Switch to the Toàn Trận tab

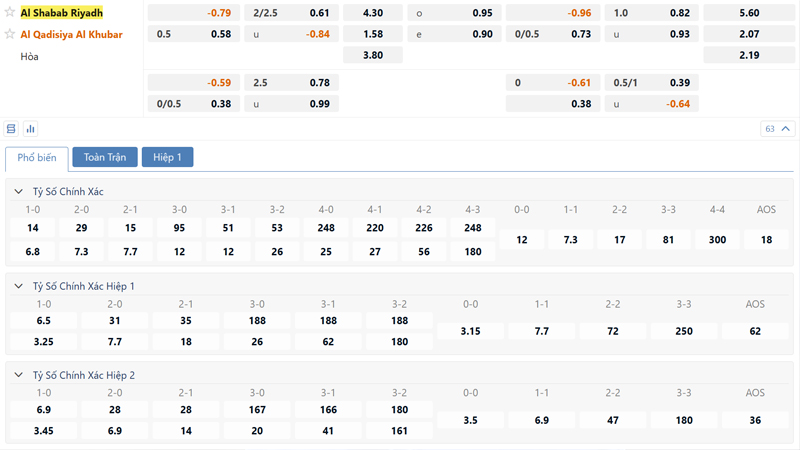coord(104,157)
